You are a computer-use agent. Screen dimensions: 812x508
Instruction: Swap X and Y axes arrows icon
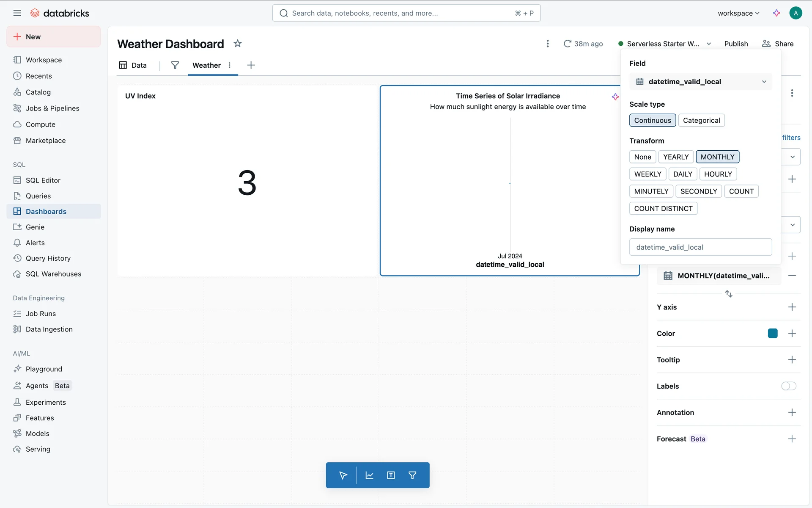728,294
